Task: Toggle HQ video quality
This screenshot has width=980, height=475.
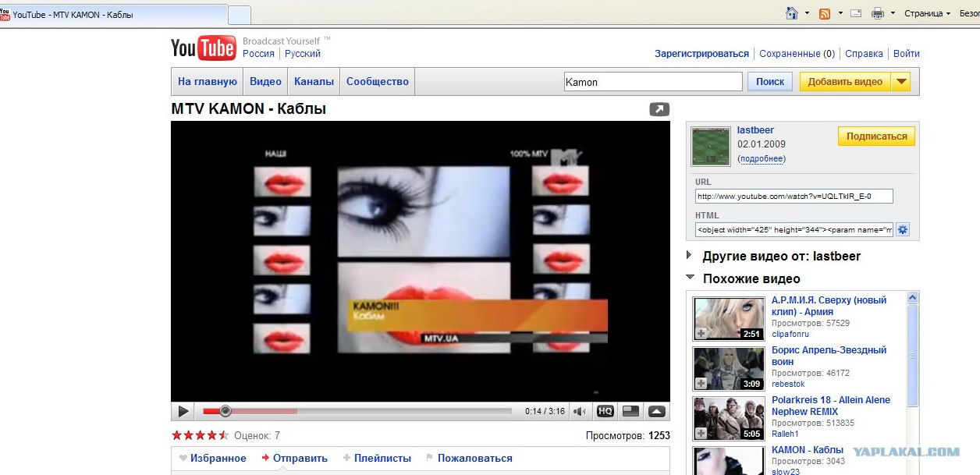Action: tap(605, 411)
